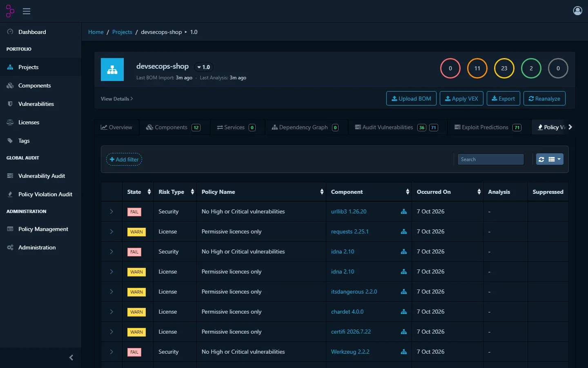588x368 pixels.
Task: Click the Upload BOM button
Action: 411,99
